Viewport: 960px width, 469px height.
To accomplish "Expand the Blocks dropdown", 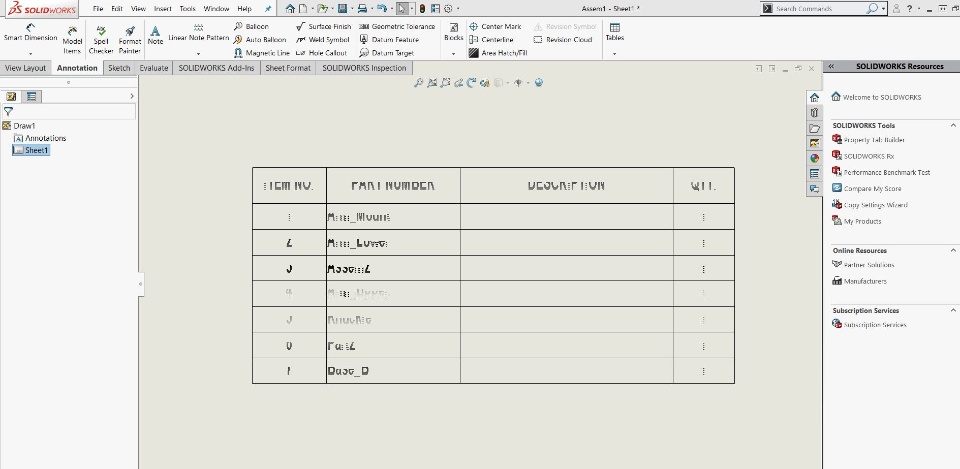I will click(x=454, y=53).
